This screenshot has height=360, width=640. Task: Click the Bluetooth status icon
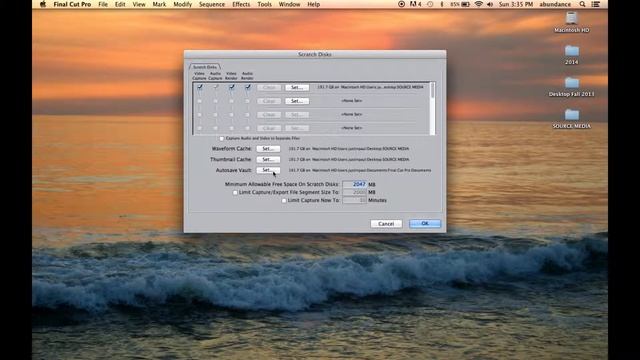coord(442,4)
